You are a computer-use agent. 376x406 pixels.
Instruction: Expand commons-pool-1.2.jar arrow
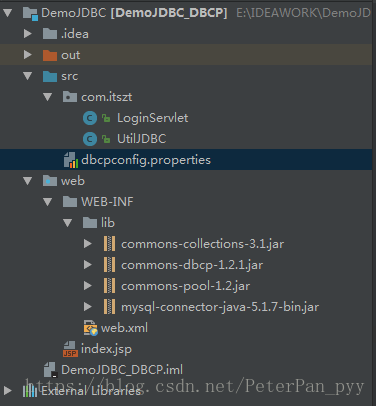point(88,286)
